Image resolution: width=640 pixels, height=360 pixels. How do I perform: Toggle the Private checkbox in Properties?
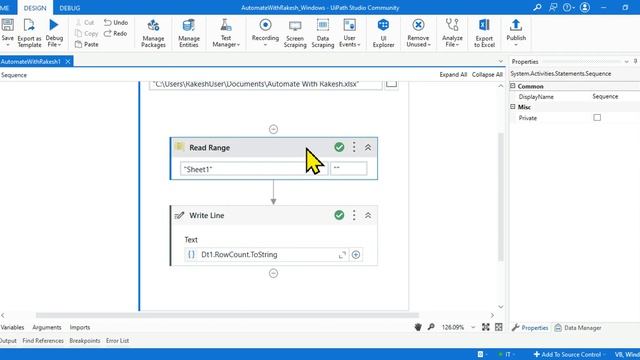point(597,118)
